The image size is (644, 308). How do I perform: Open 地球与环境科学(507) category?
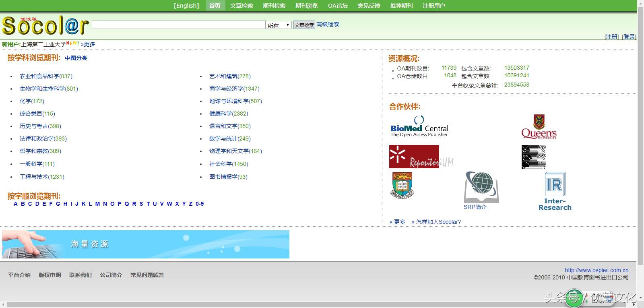235,101
